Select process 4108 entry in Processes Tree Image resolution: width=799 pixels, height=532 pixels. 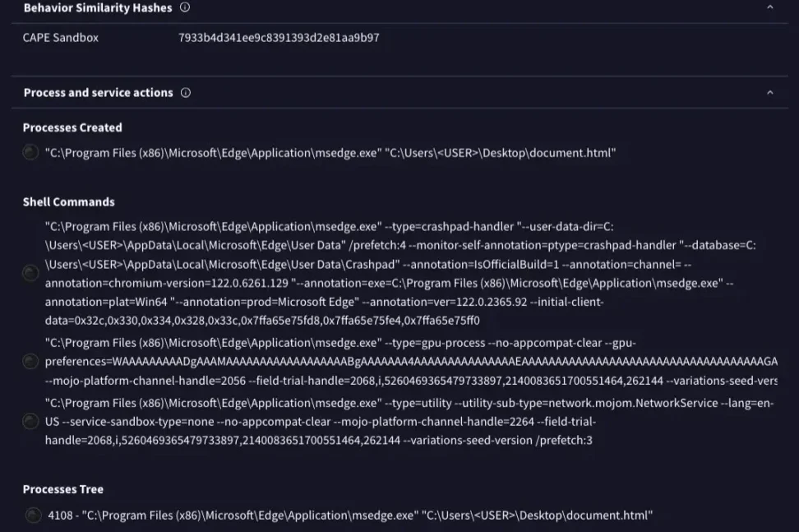coord(349,516)
